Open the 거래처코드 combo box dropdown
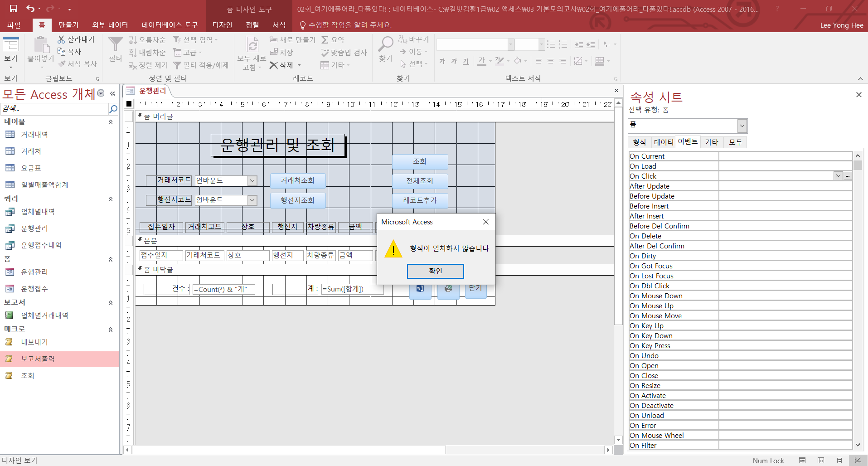 (252, 180)
